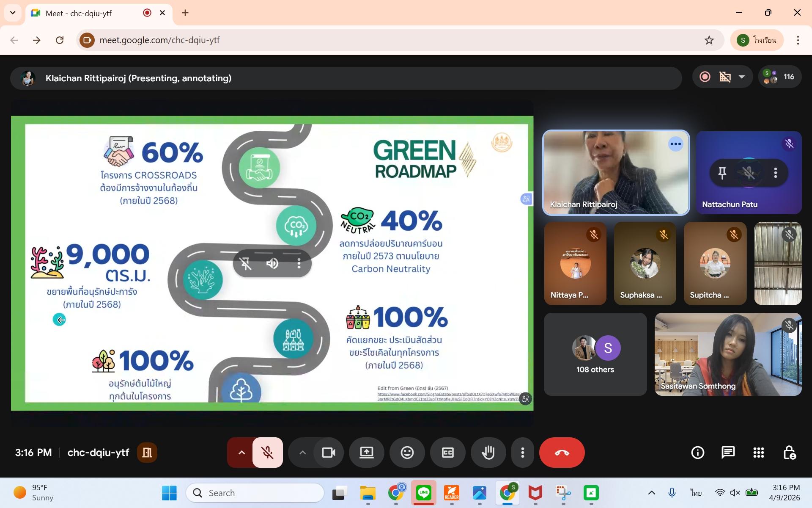Open the activities grid icon
Image resolution: width=812 pixels, height=508 pixels.
(x=758, y=453)
